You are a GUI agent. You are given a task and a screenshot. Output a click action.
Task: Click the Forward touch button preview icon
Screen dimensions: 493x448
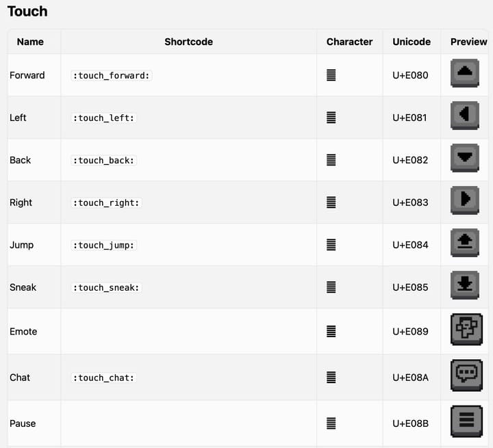[465, 73]
